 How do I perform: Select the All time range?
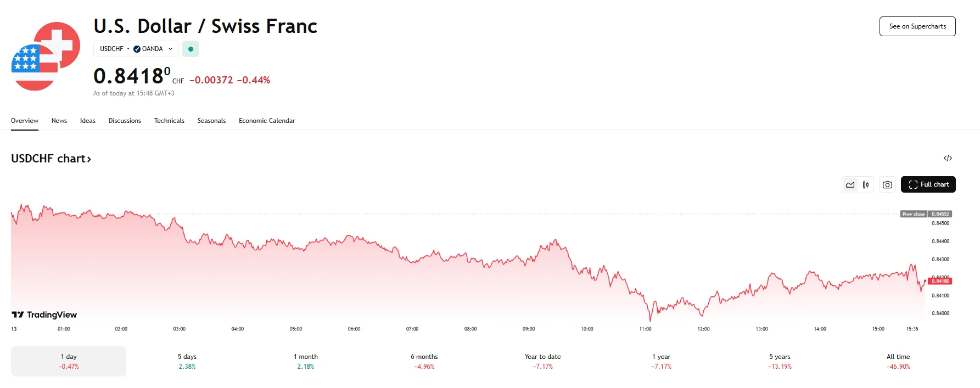pyautogui.click(x=898, y=361)
